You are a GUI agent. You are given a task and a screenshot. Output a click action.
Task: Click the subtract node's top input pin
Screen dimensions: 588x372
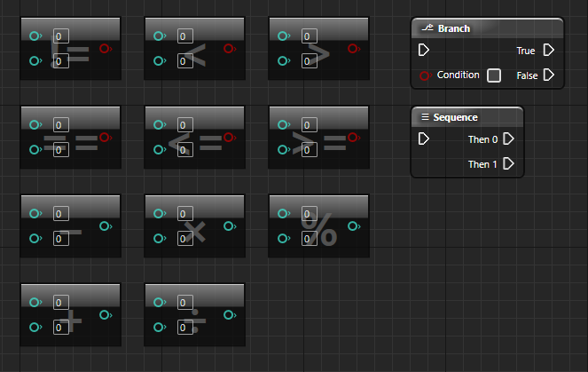[x=35, y=214]
